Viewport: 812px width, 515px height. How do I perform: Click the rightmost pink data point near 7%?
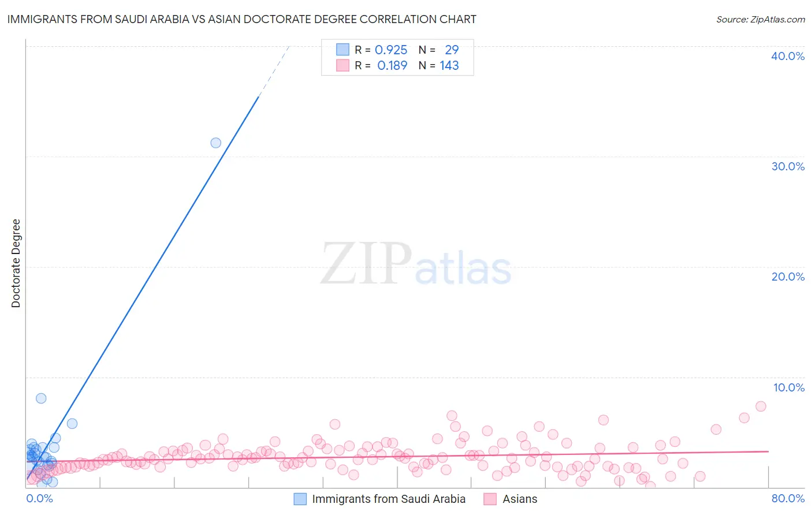coord(761,406)
